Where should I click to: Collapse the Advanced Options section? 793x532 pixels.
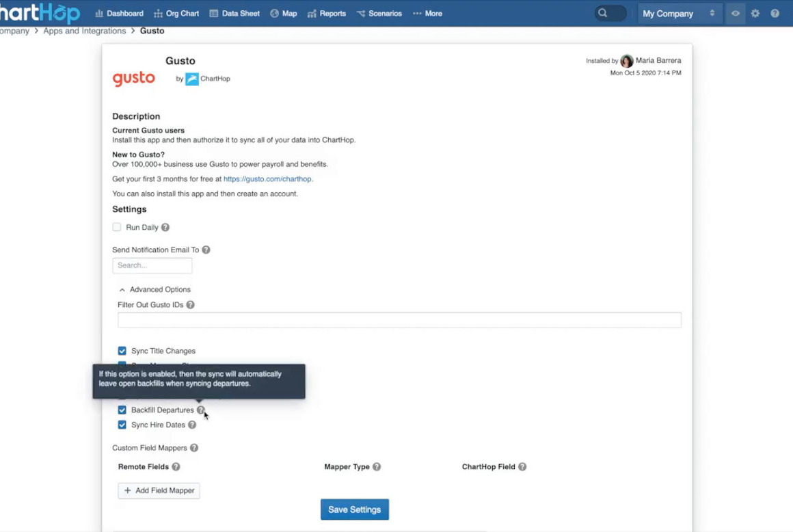[x=154, y=290]
